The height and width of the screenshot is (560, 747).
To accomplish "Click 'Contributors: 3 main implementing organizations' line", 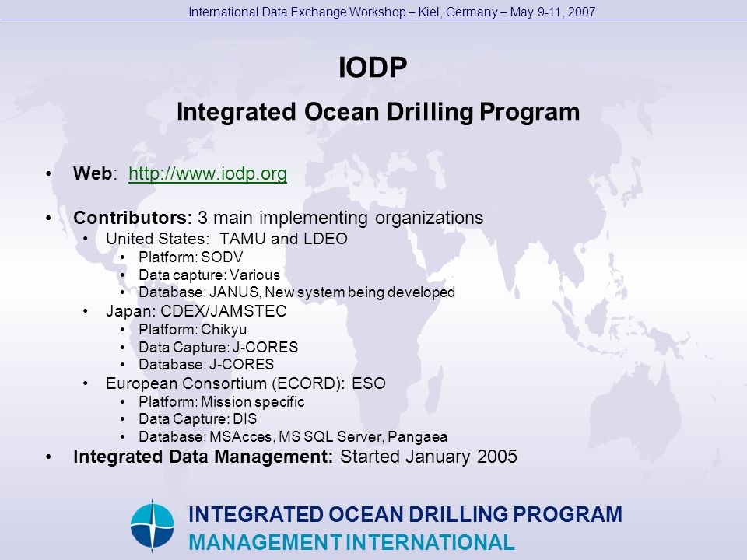I will (279, 218).
